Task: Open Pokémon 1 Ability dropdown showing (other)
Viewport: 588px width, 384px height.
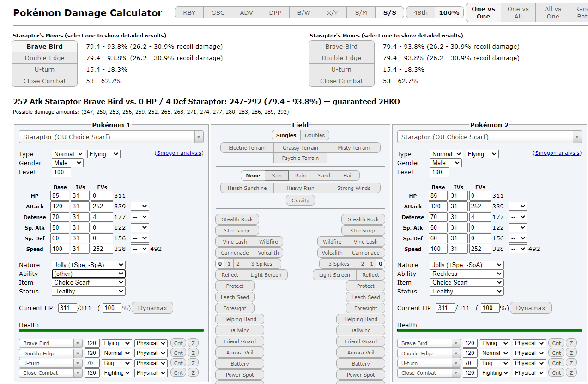Action: (x=89, y=274)
